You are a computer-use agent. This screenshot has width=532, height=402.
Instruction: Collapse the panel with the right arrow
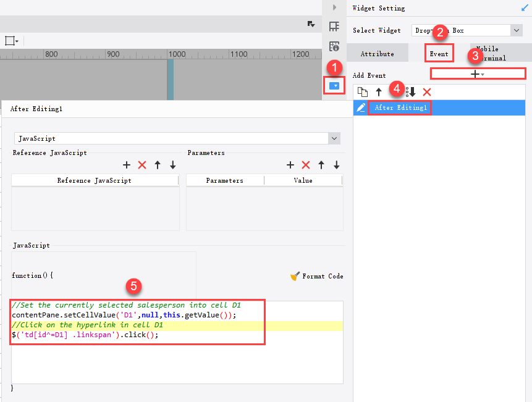(334, 7)
